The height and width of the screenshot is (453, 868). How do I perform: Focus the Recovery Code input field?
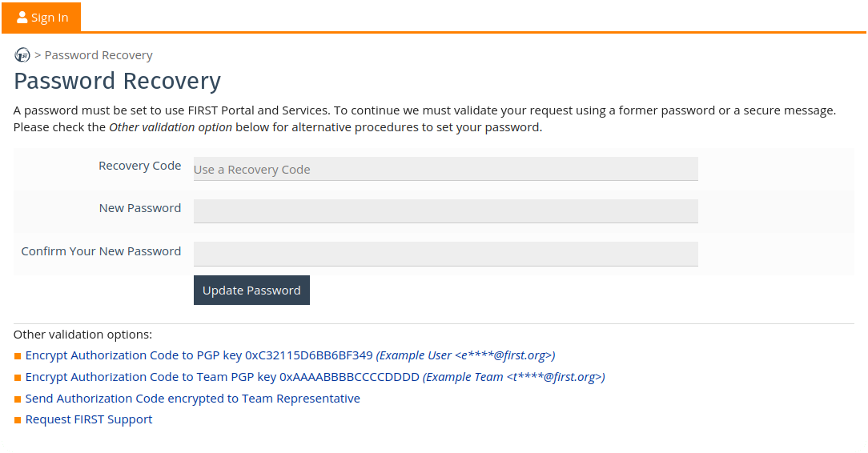click(x=446, y=169)
